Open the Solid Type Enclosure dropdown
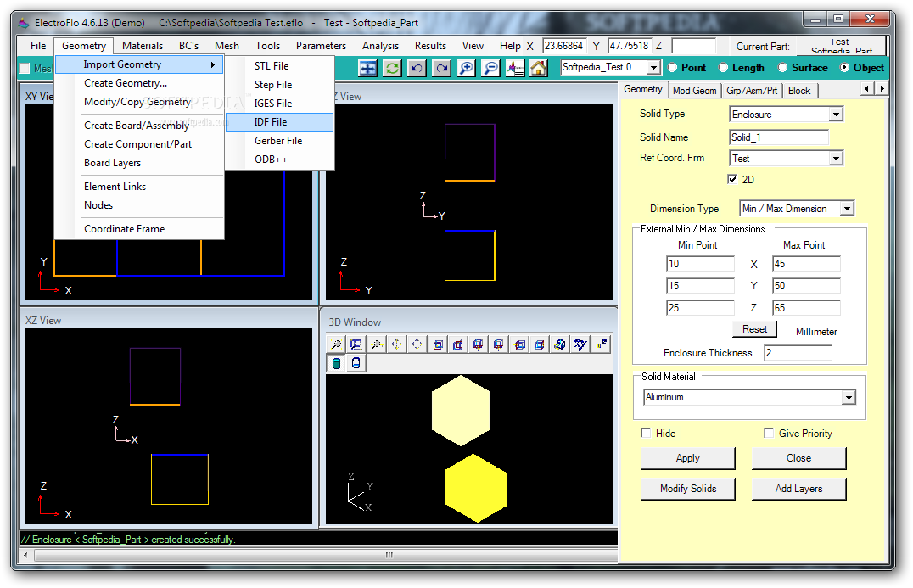The height and width of the screenshot is (588, 913). click(x=836, y=114)
